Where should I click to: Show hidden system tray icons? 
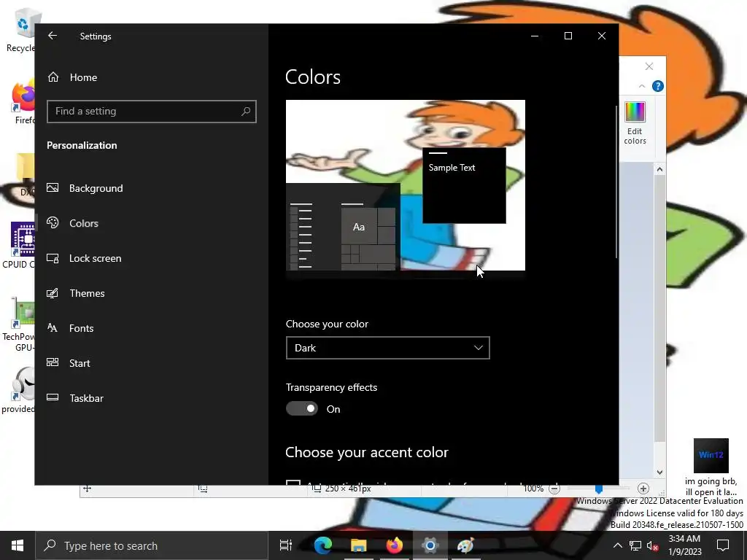tap(617, 545)
